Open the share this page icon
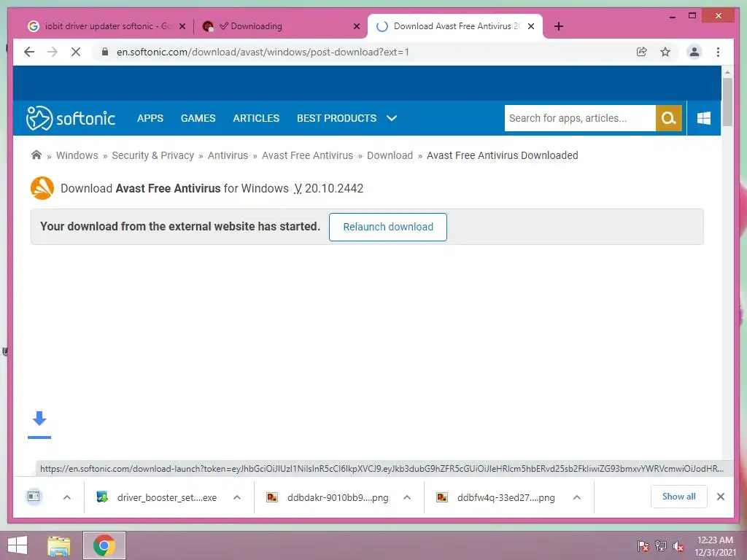Screen dimensions: 747x560 pos(642,52)
